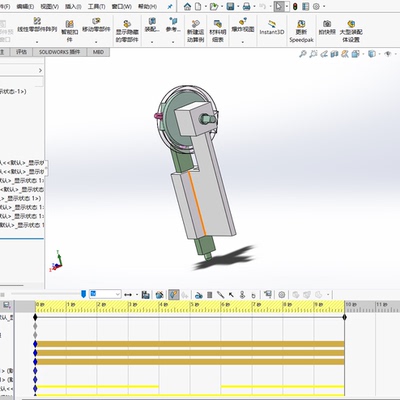Click the yellow changebar segment ending at 4 seconds

pos(97,387)
